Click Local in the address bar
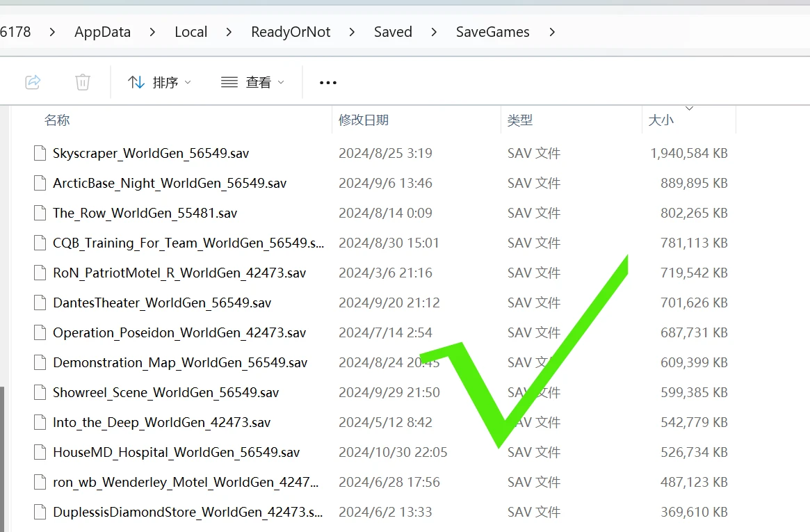 [191, 32]
